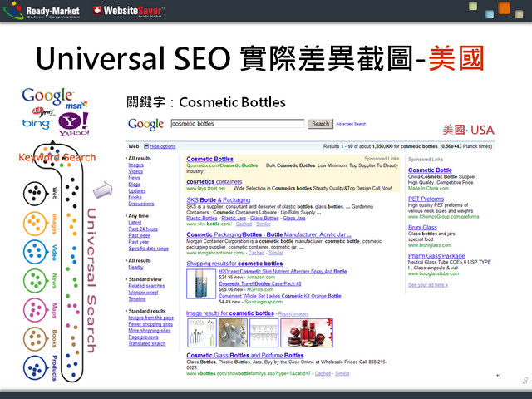The width and height of the screenshot is (532, 399).
Task: Click the WebsiteSaver logo in header
Action: 129,11
